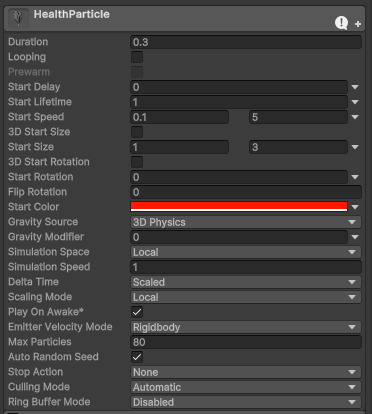Open the Start Lifetime mode arrow
Image resolution: width=372 pixels, height=414 pixels.
tap(355, 102)
